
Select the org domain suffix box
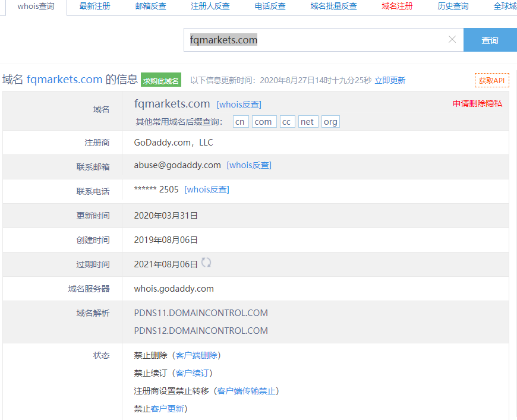coord(330,122)
